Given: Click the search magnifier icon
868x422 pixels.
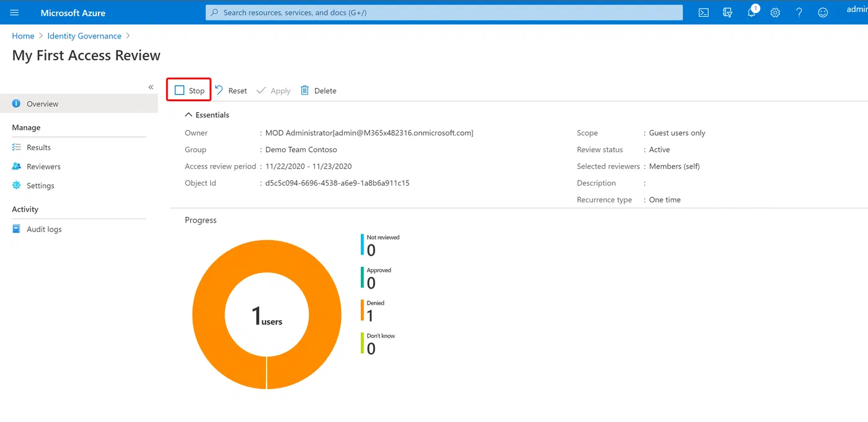Looking at the screenshot, I should [x=215, y=12].
